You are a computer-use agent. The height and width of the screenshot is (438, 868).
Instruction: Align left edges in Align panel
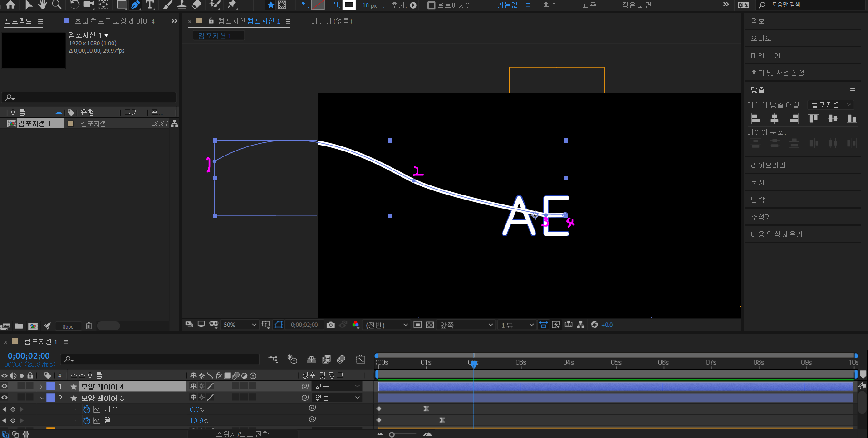click(x=755, y=119)
